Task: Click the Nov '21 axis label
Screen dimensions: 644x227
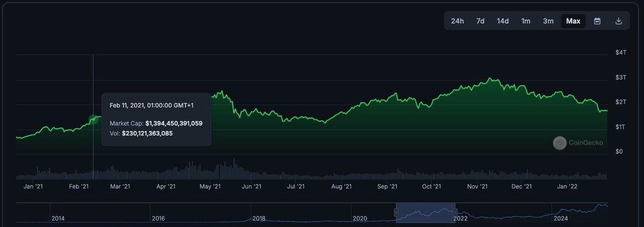Action: coord(477,186)
